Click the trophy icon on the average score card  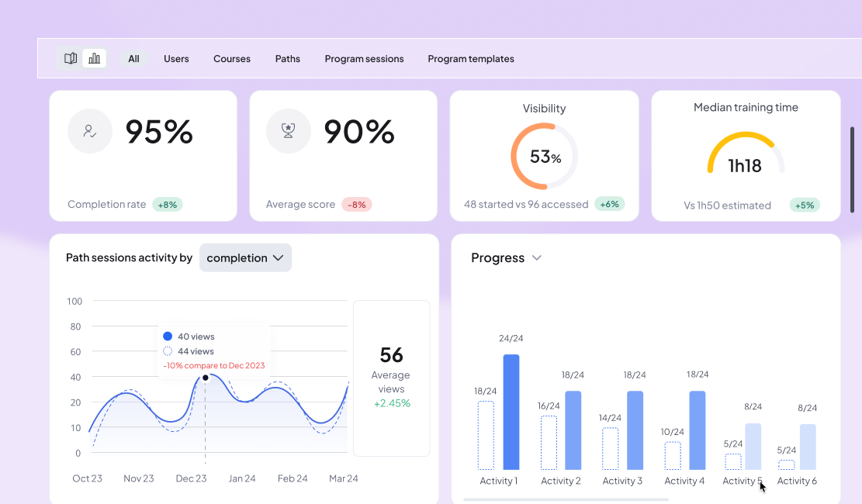tap(288, 131)
